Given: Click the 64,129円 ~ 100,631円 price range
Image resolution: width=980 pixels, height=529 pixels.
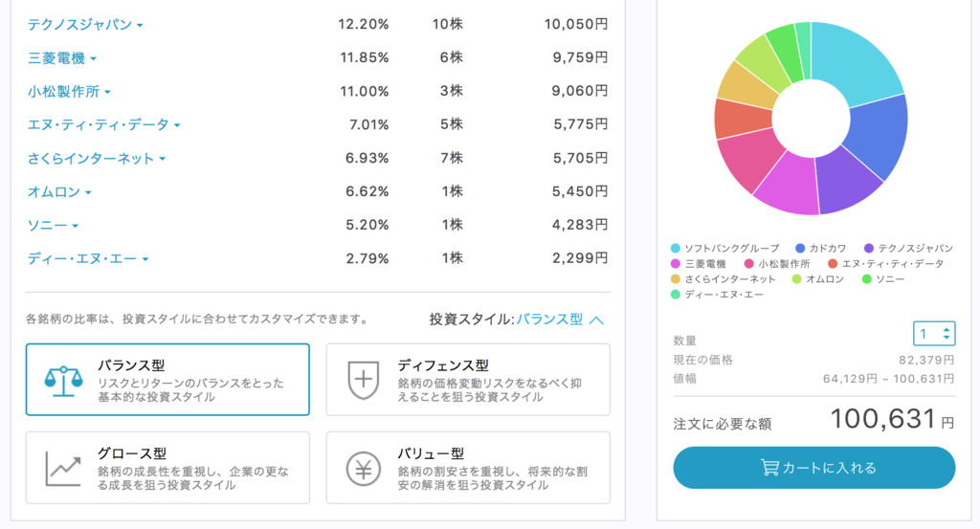Looking at the screenshot, I should (x=889, y=379).
